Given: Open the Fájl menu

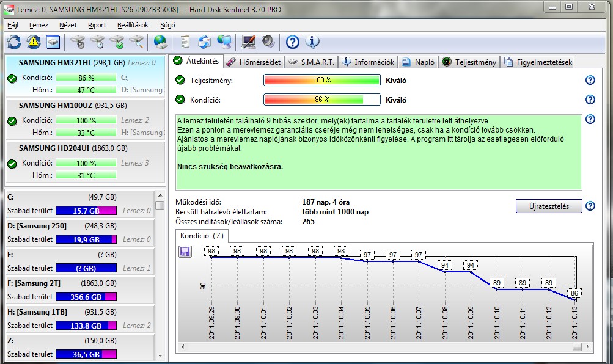Looking at the screenshot, I should [x=12, y=25].
